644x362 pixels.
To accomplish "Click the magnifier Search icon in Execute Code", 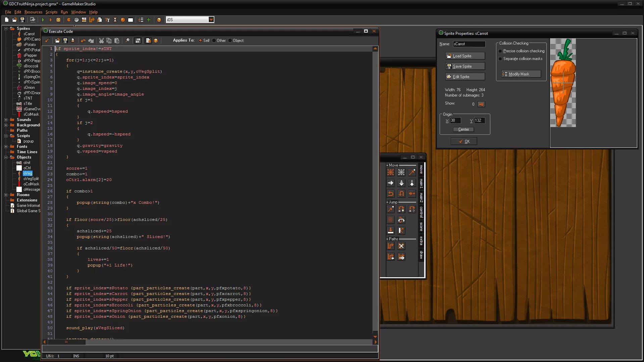I will pyautogui.click(x=128, y=41).
